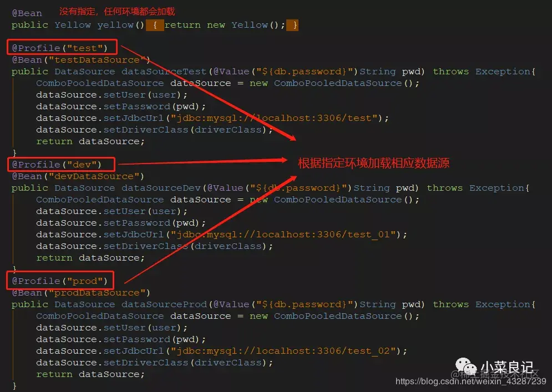Screen dimensions: 552x392
Task: Click the red text about loading data sources
Action: 373,163
